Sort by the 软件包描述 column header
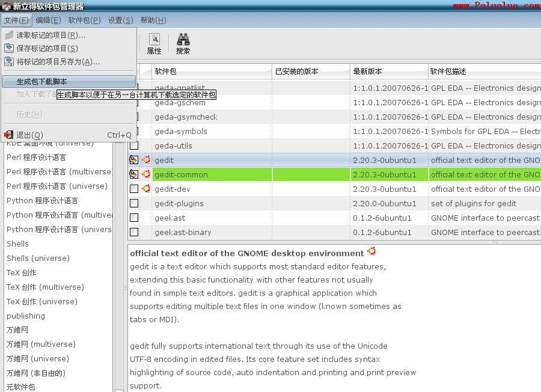 484,72
